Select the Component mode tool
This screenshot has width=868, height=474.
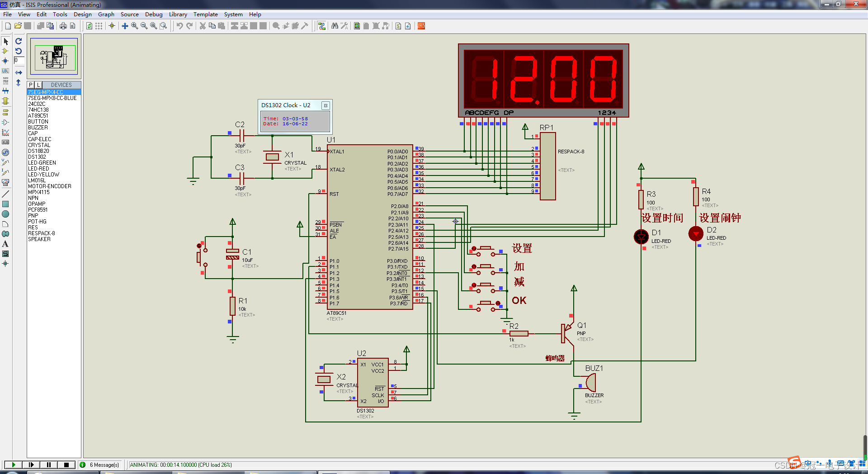point(5,51)
